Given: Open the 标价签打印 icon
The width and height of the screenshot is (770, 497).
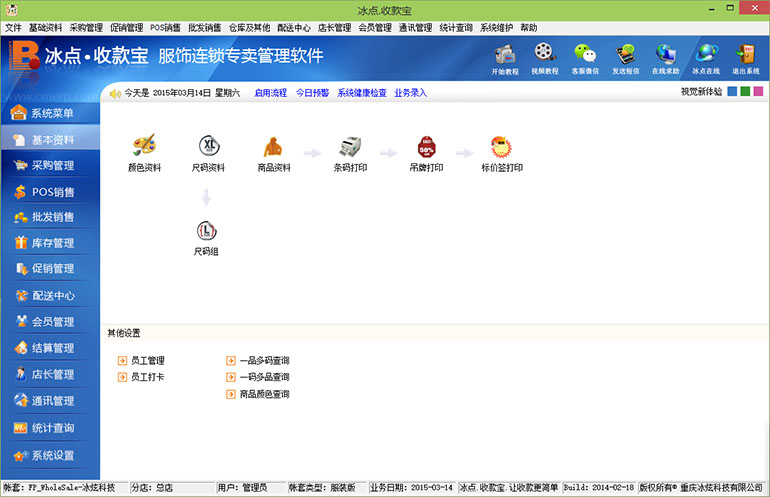Looking at the screenshot, I should 501,146.
